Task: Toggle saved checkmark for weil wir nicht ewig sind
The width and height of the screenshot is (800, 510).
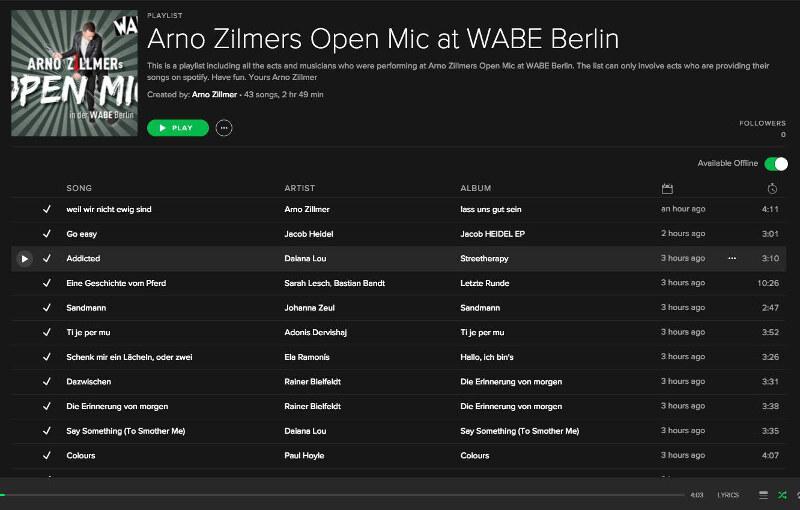Action: (46, 209)
